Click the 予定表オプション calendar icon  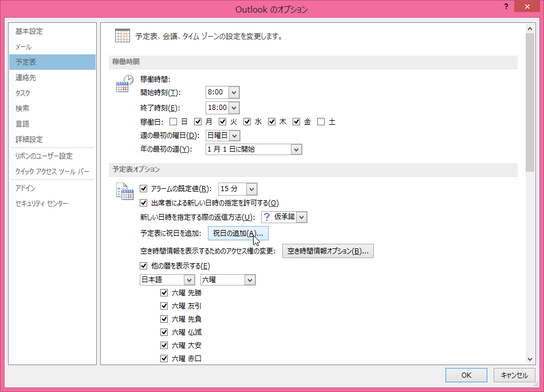click(x=125, y=191)
